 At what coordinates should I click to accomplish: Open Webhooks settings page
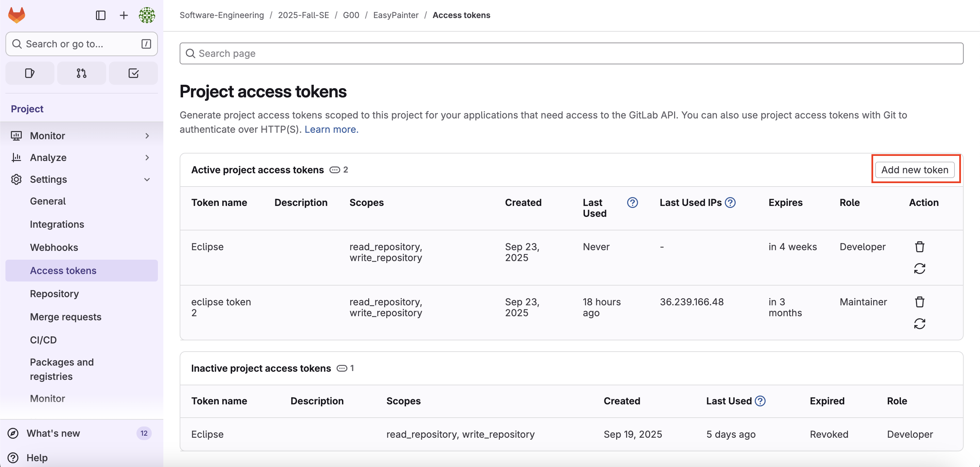tap(54, 247)
